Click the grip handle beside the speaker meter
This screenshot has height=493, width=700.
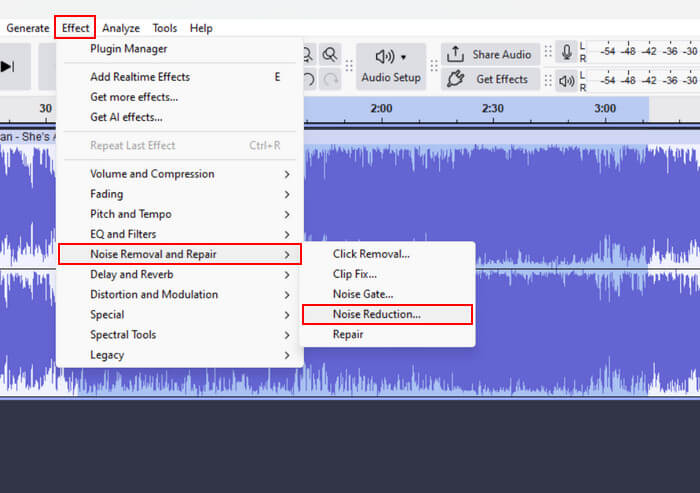click(548, 80)
